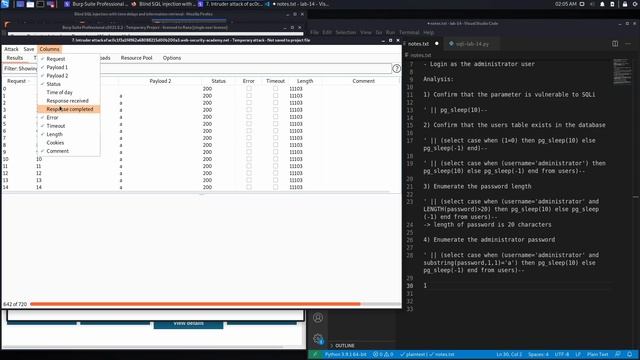Open Spaces: 4 indentation selector
Viewport: 640px width, 360px height.
click(538, 354)
